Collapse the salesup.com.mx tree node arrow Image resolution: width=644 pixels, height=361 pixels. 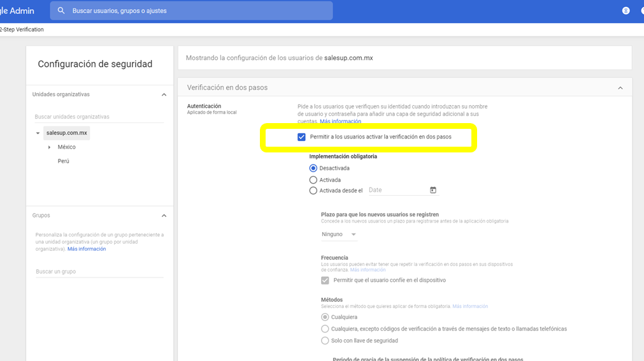[38, 133]
